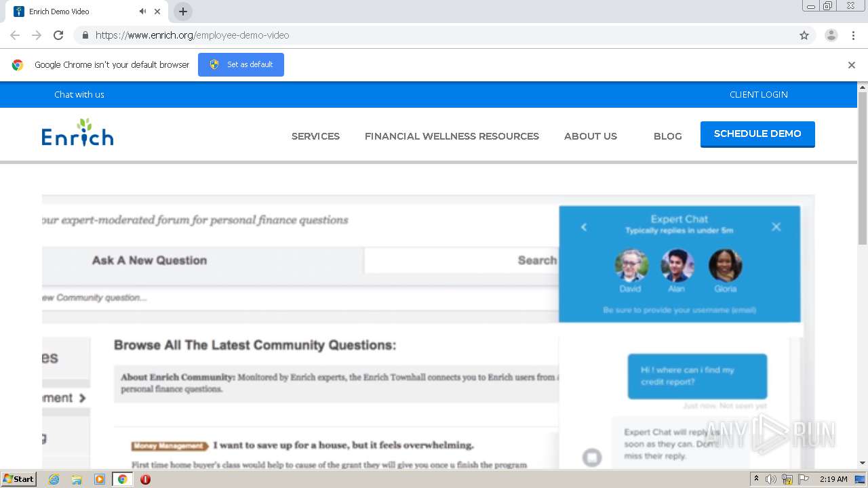868x488 pixels.
Task: Close the Expert Chat panel
Action: (776, 227)
